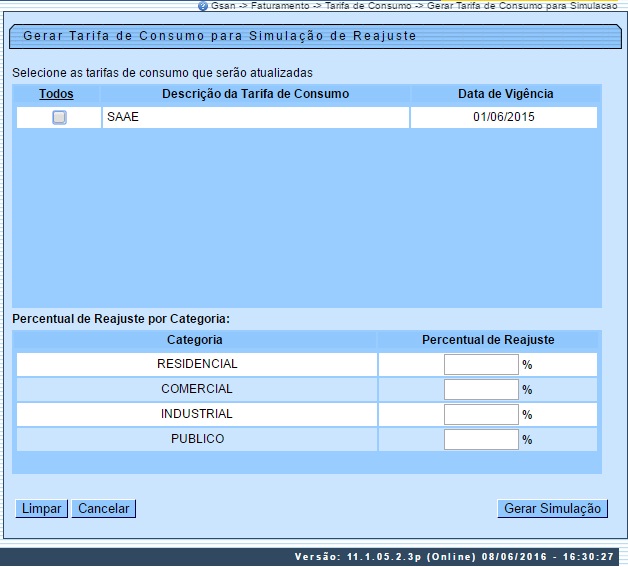Focus the INDUSTRIAL percentage input field
This screenshot has width=628, height=567.
pyautogui.click(x=481, y=414)
